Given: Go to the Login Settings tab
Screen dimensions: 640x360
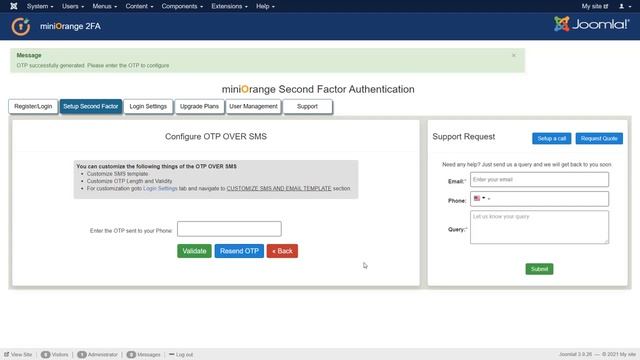Looking at the screenshot, I should 148,107.
